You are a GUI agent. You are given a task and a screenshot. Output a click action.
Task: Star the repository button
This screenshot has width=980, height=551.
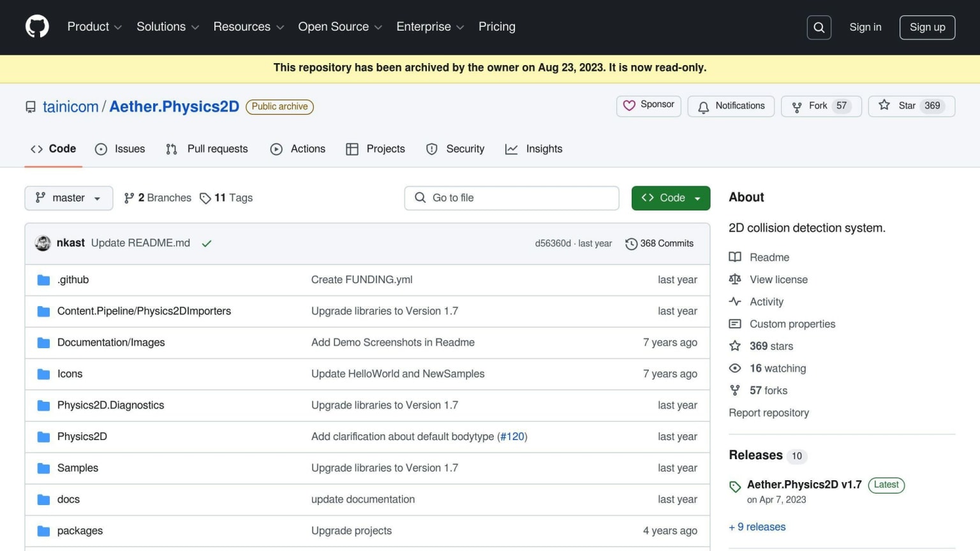click(911, 106)
